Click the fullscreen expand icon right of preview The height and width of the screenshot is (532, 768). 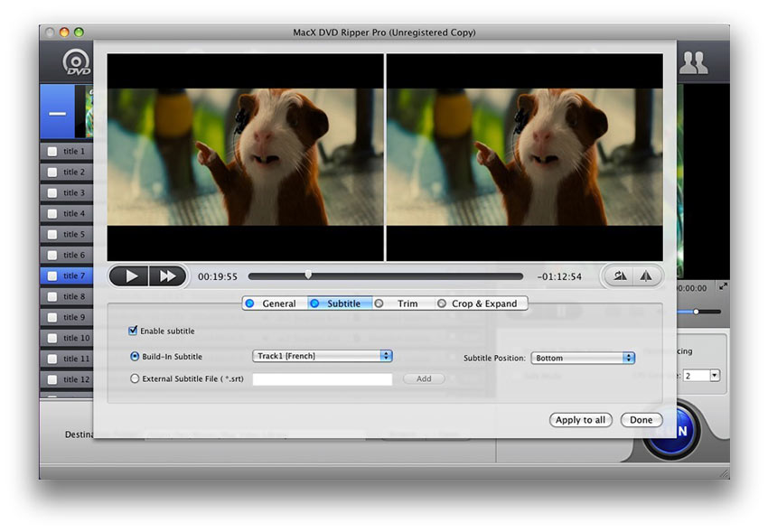(722, 286)
